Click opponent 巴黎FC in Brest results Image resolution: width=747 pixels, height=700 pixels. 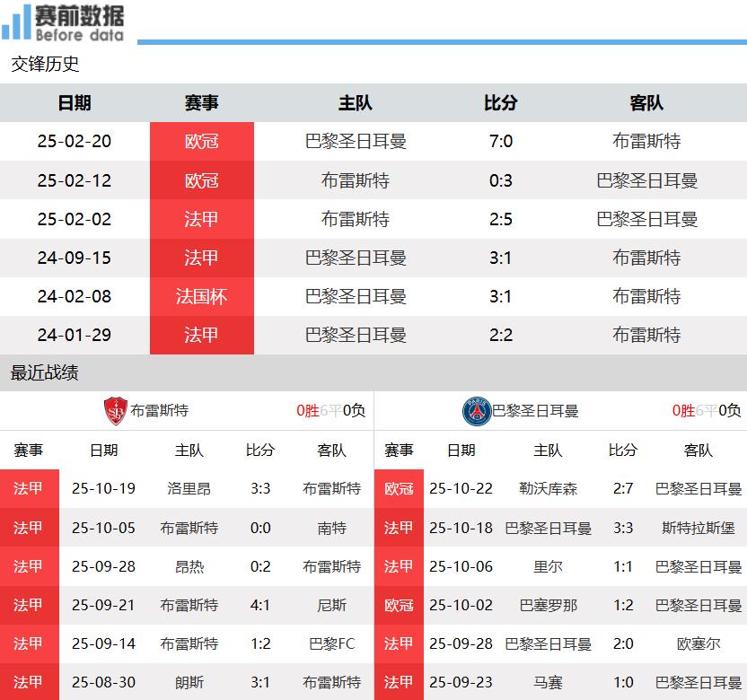(332, 643)
